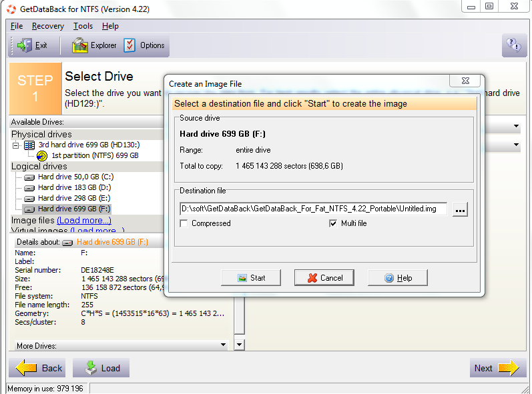Click the GetDataBack lifebuoy icon in the title bar
The image size is (532, 394).
11,9
